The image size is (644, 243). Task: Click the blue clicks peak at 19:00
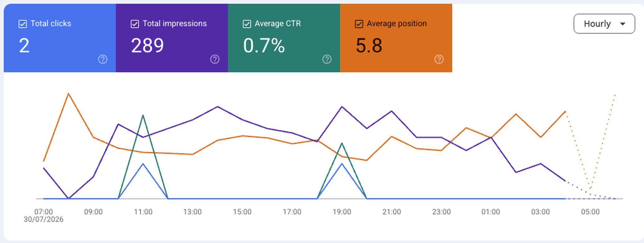pos(342,164)
